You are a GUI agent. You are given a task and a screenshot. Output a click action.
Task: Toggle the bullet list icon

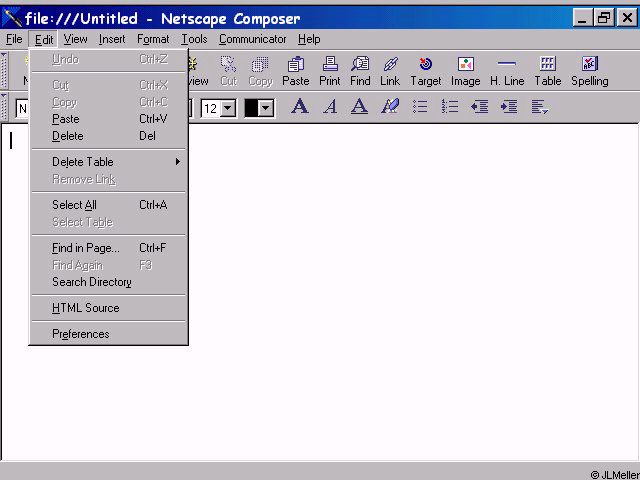(420, 107)
